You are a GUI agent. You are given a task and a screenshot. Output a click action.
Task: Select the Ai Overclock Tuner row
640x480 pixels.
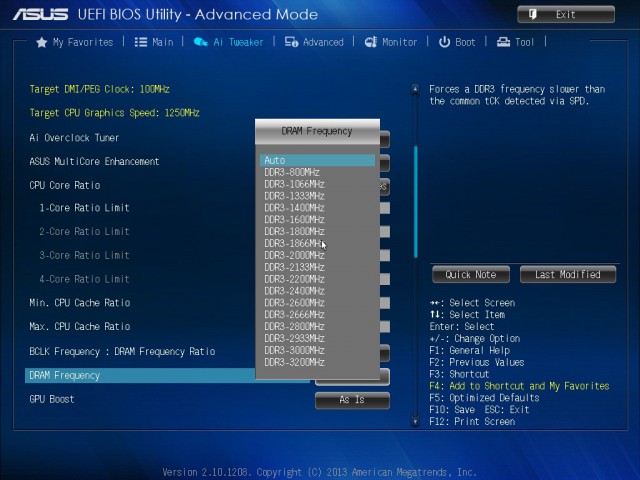[74, 138]
